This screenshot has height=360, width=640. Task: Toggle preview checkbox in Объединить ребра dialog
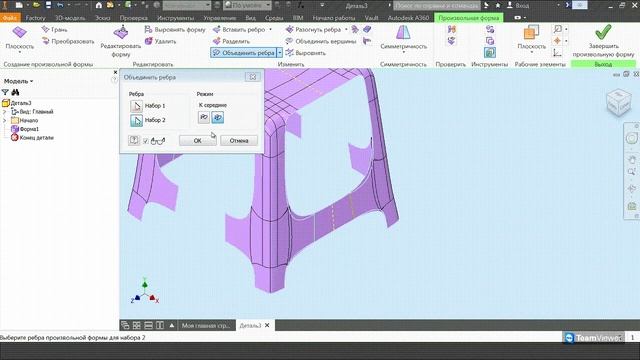point(146,141)
